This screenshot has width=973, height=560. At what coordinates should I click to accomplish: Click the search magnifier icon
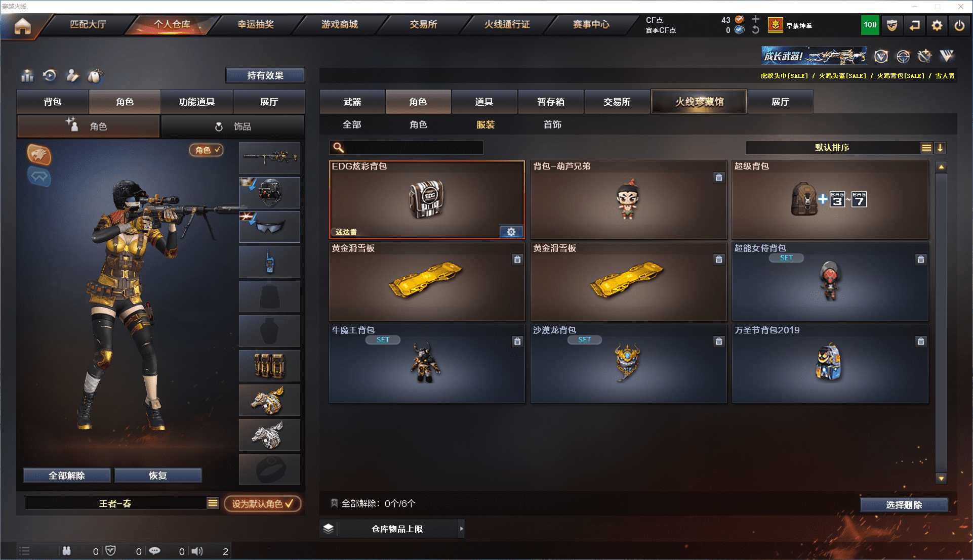339,148
